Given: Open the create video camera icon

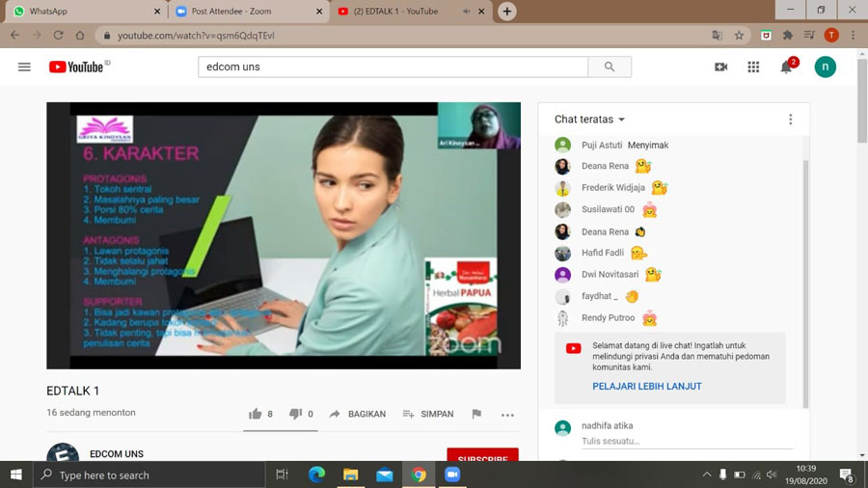Looking at the screenshot, I should pos(720,67).
